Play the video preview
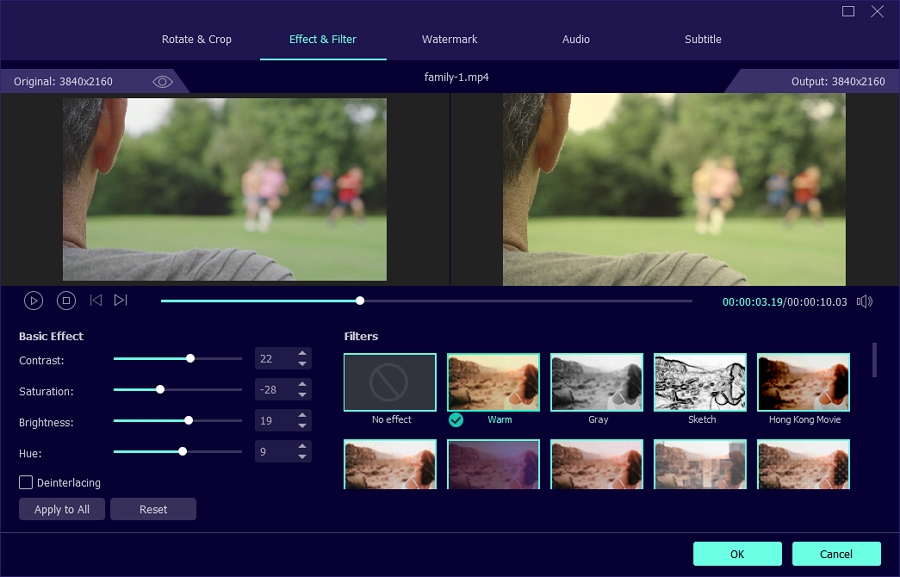 point(33,300)
